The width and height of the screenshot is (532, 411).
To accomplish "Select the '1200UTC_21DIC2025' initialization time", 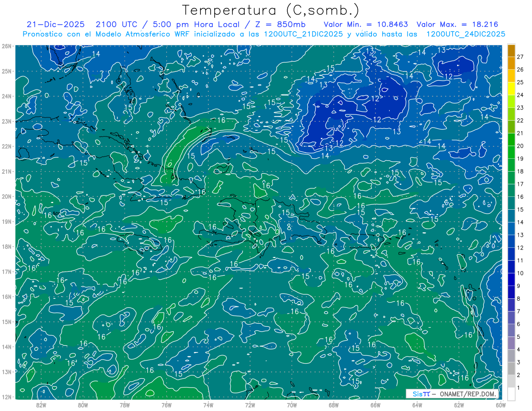I will coord(303,34).
